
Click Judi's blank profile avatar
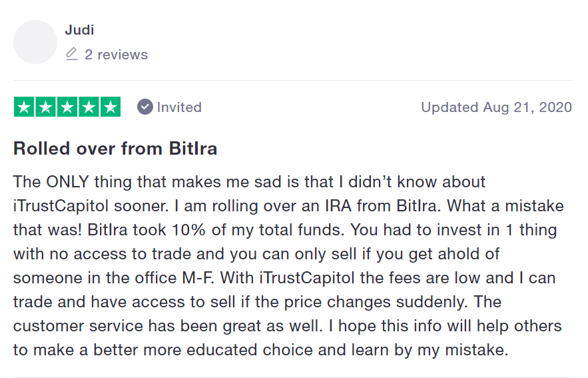pyautogui.click(x=35, y=42)
